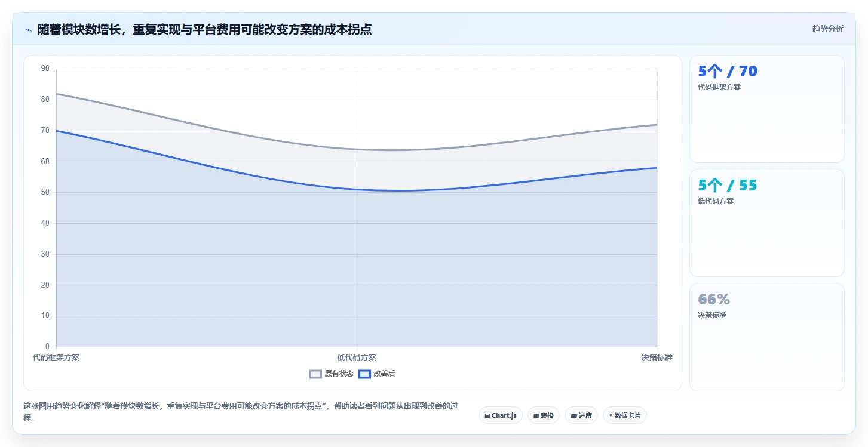Click the 70 value on the y-axis

[x=45, y=131]
